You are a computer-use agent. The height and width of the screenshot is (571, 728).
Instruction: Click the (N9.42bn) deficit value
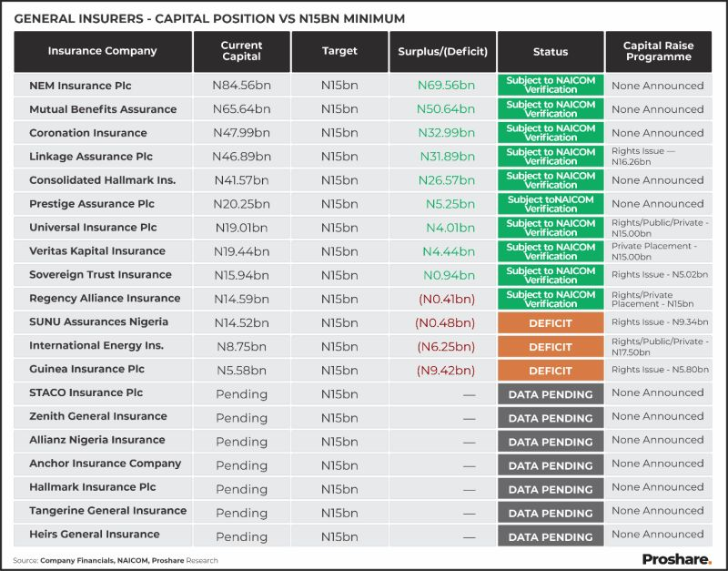tap(446, 370)
